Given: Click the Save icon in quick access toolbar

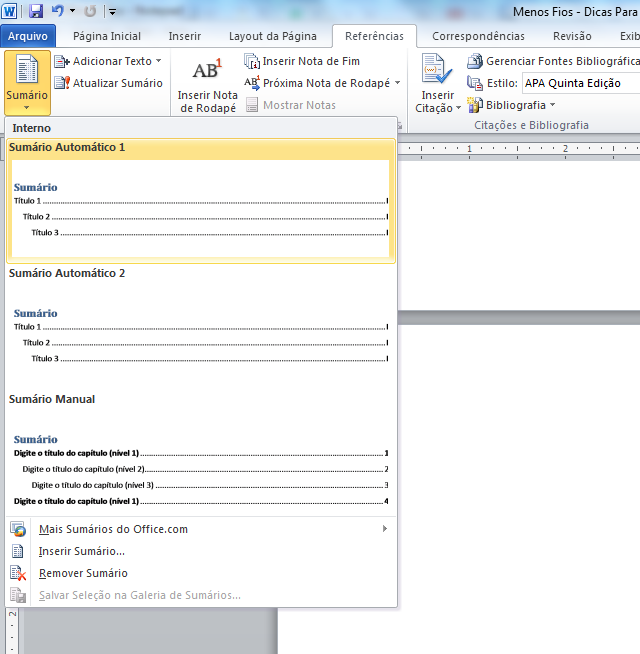Looking at the screenshot, I should tap(36, 11).
